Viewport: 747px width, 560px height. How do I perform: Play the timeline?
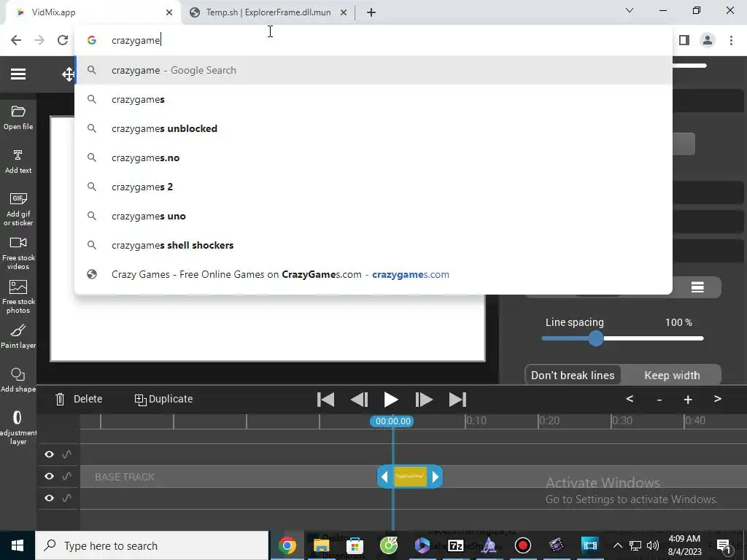pyautogui.click(x=391, y=400)
